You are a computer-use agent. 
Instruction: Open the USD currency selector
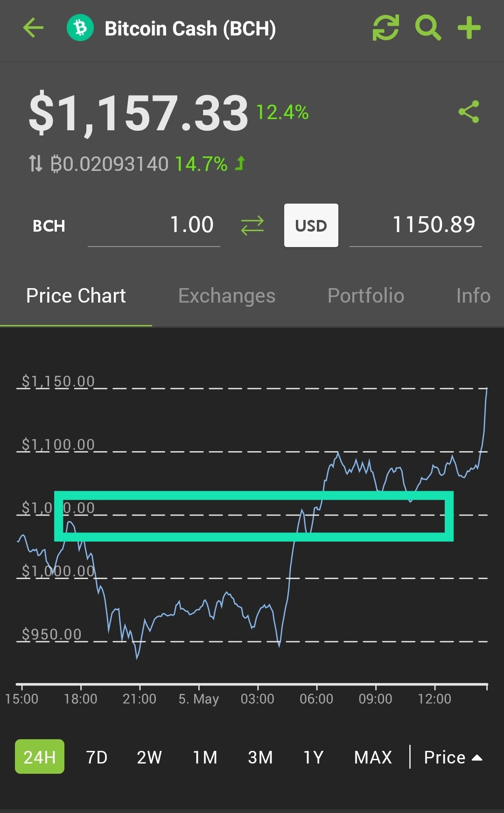[311, 225]
